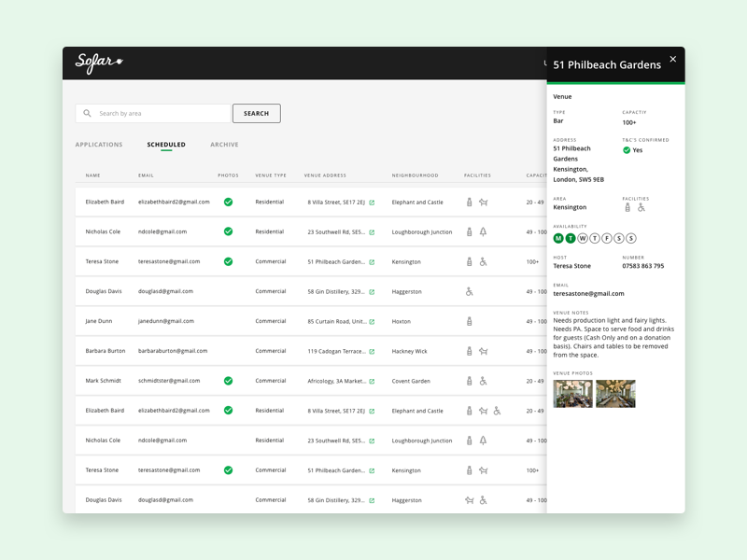This screenshot has width=747, height=560.
Task: Click the Facilities column header
Action: pos(477,175)
